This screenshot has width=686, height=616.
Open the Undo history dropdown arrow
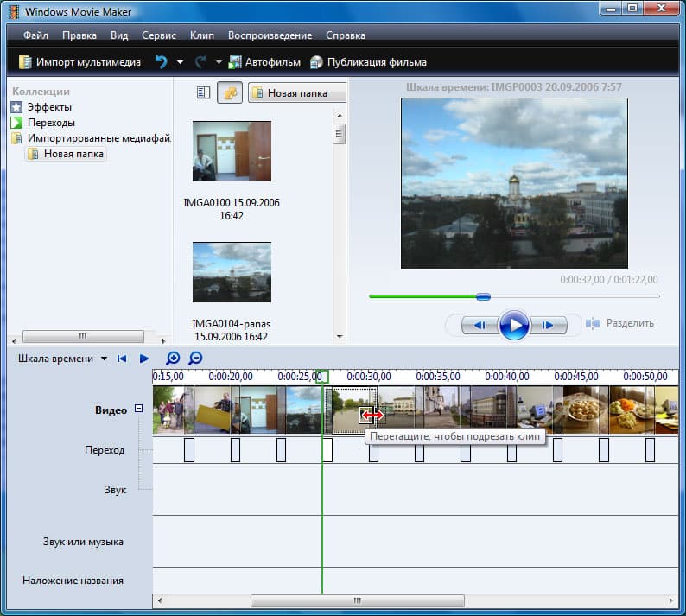180,62
